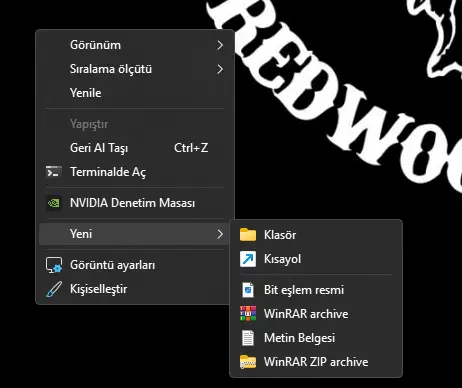Screen dimensions: 462x388
Task: Create a new WinRAR ZIP archive
Action: pyautogui.click(x=316, y=362)
